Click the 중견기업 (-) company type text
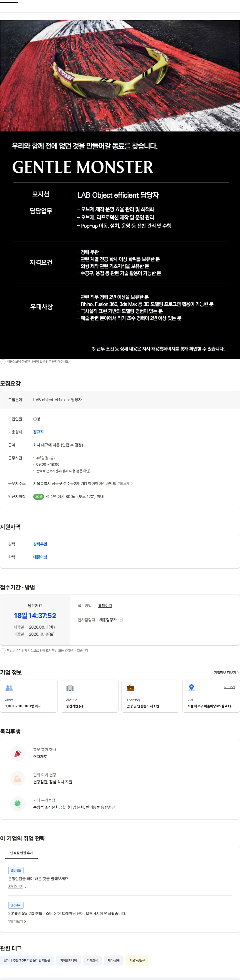The width and height of the screenshot is (240, 980). [74, 706]
